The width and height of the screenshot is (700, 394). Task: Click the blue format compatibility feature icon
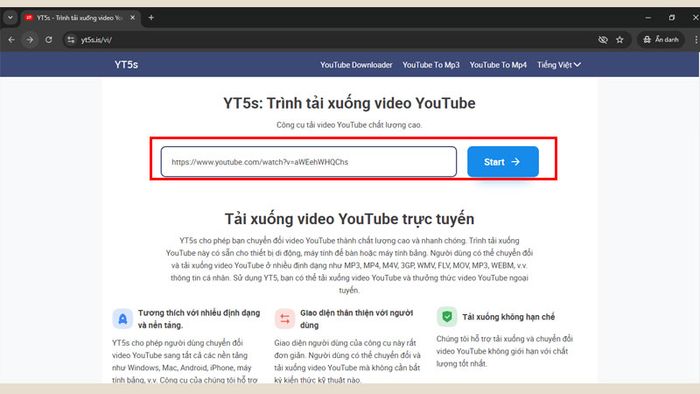[x=122, y=319]
